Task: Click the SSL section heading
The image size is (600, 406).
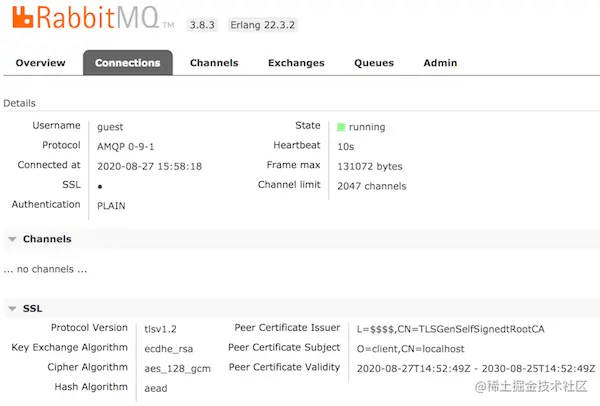Action: (x=33, y=309)
